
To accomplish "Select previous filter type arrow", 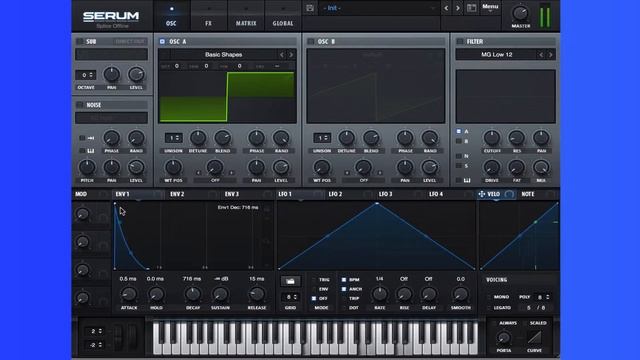I will 541,55.
